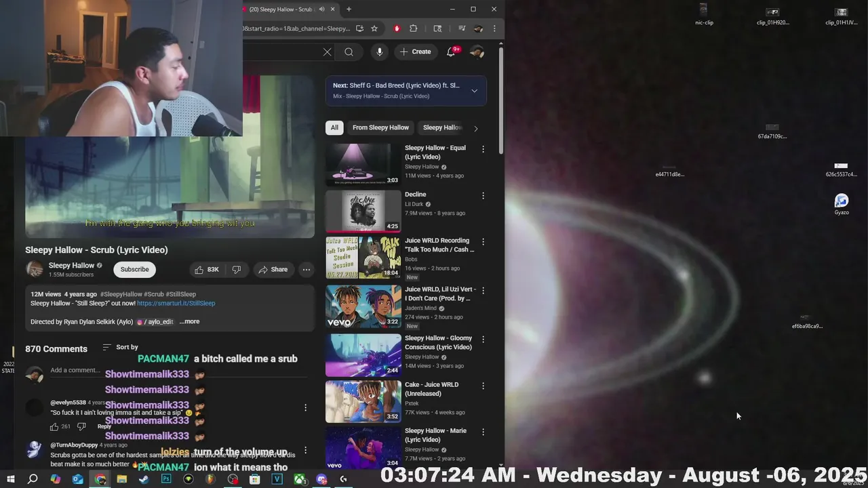The image size is (868, 488).
Task: Switch to the Sleepy Hallow Scrub Chrome tab
Action: [x=281, y=9]
